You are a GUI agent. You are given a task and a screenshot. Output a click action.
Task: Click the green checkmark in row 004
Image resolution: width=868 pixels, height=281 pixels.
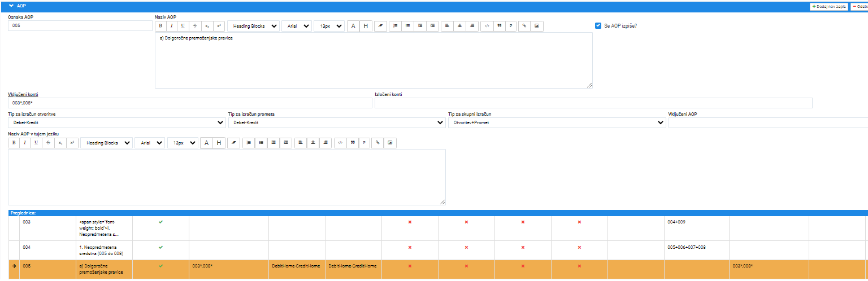click(x=160, y=247)
